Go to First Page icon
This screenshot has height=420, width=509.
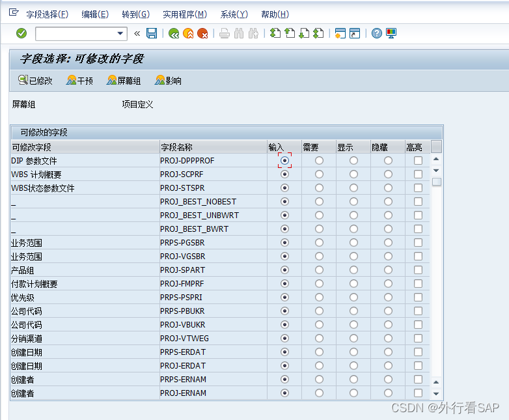pos(275,33)
